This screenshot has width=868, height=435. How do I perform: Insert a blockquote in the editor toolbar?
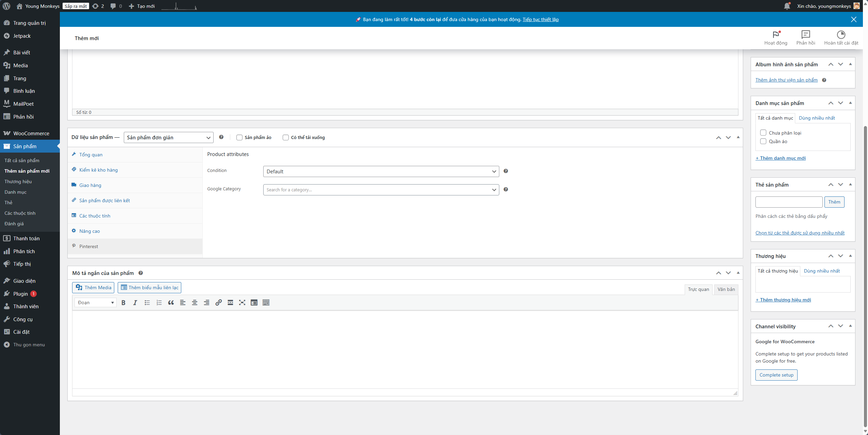[171, 302]
